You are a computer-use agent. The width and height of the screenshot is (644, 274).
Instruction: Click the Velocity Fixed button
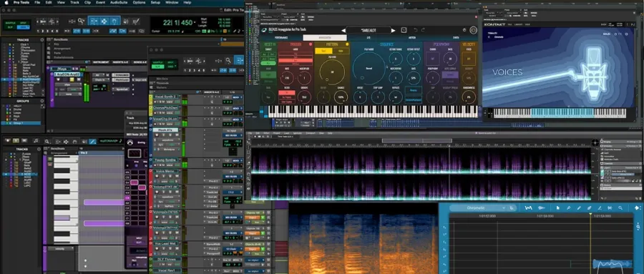coord(469,59)
